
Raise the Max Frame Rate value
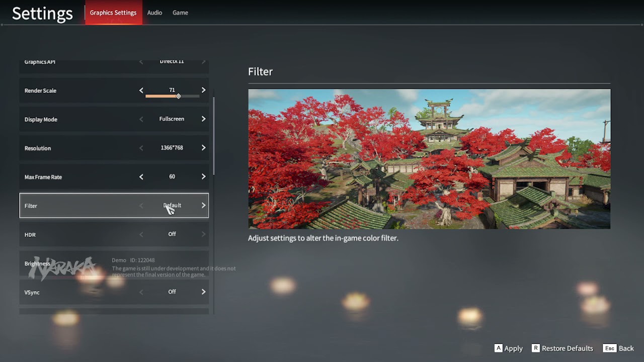pyautogui.click(x=203, y=176)
